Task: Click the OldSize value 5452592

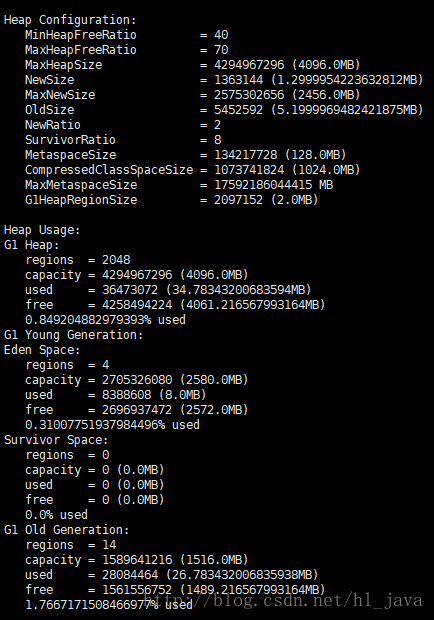Action: click(x=238, y=110)
